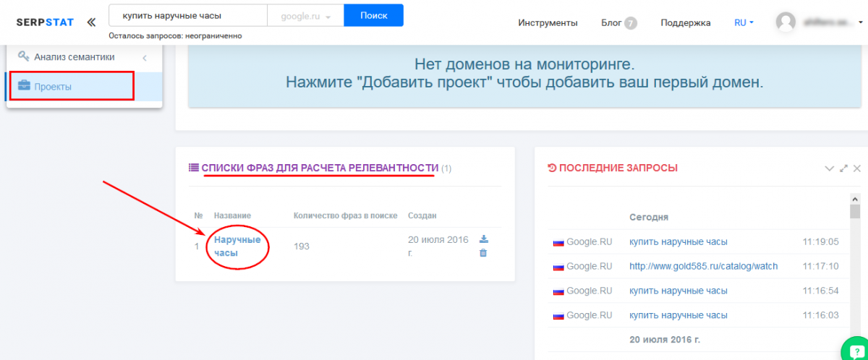This screenshot has width=868, height=360.
Task: Open the Инструменты menu
Action: click(x=548, y=22)
